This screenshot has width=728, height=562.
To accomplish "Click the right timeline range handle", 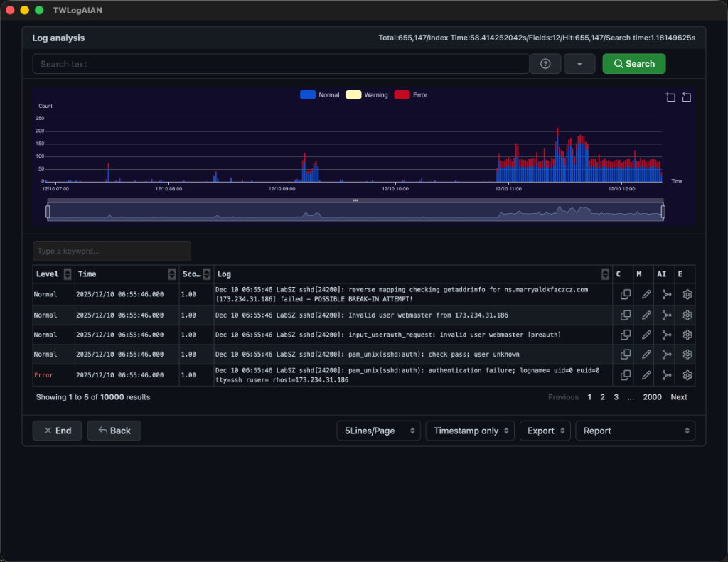I will (x=663, y=212).
